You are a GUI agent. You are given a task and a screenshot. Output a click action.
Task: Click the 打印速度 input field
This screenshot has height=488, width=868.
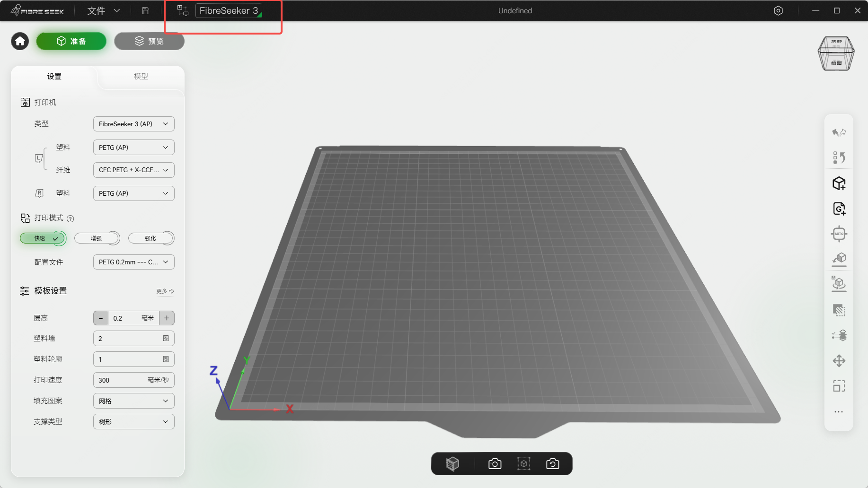click(x=134, y=380)
